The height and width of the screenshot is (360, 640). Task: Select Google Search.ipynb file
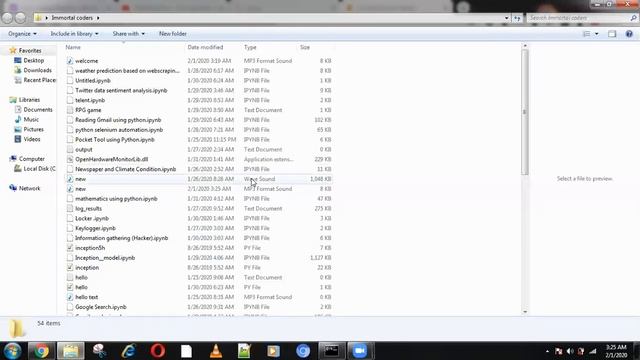101,307
